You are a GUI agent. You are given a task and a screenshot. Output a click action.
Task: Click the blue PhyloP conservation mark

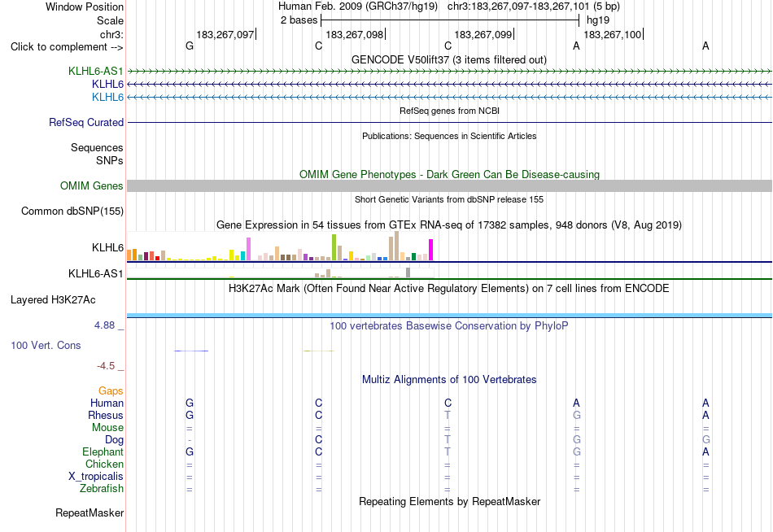click(x=191, y=351)
